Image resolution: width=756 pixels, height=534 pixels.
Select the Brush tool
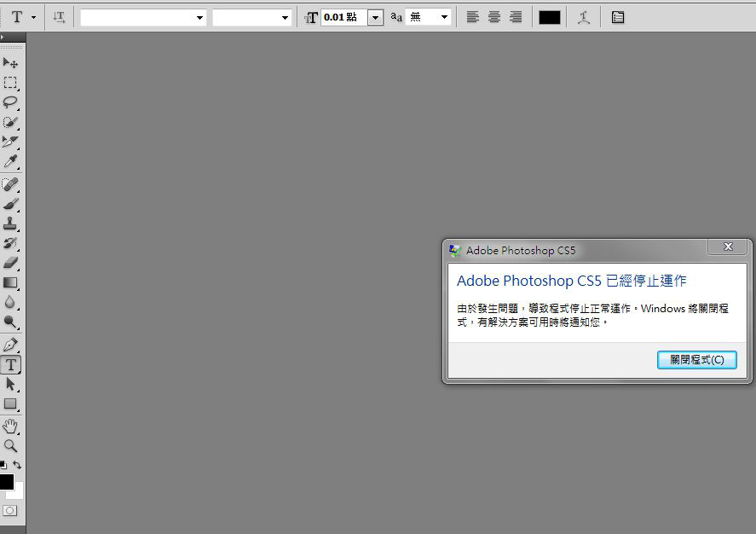click(10, 204)
